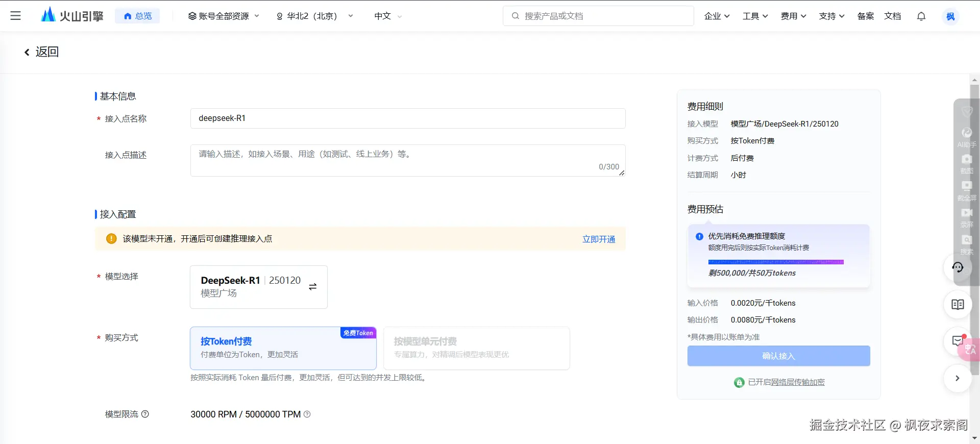980x444 pixels.
Task: Open AI助手 in floating toolbar
Action: [967, 138]
